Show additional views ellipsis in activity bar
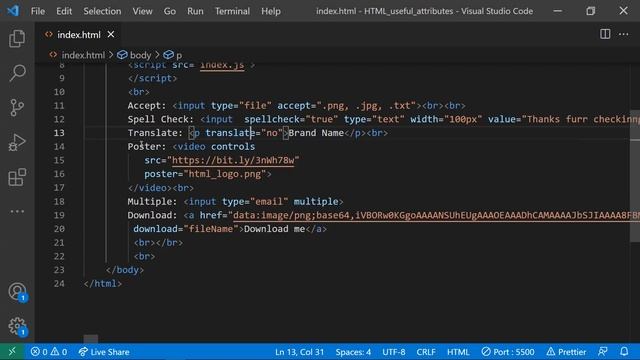640x360 pixels. coord(17,211)
